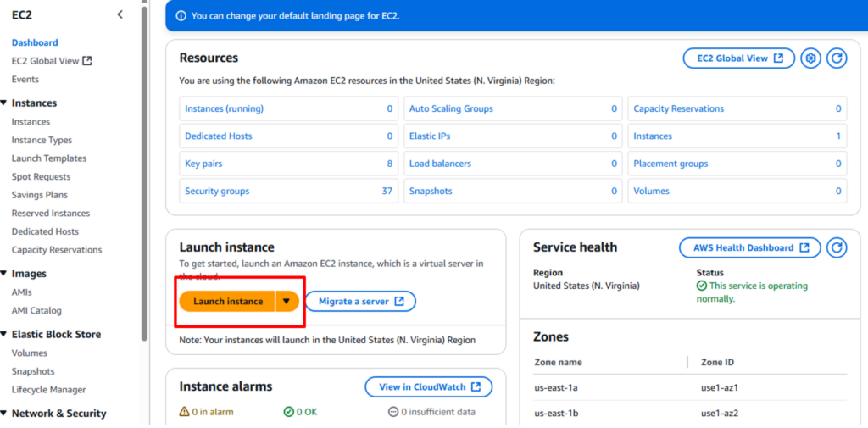
Task: Open Security groups resource link
Action: 217,191
